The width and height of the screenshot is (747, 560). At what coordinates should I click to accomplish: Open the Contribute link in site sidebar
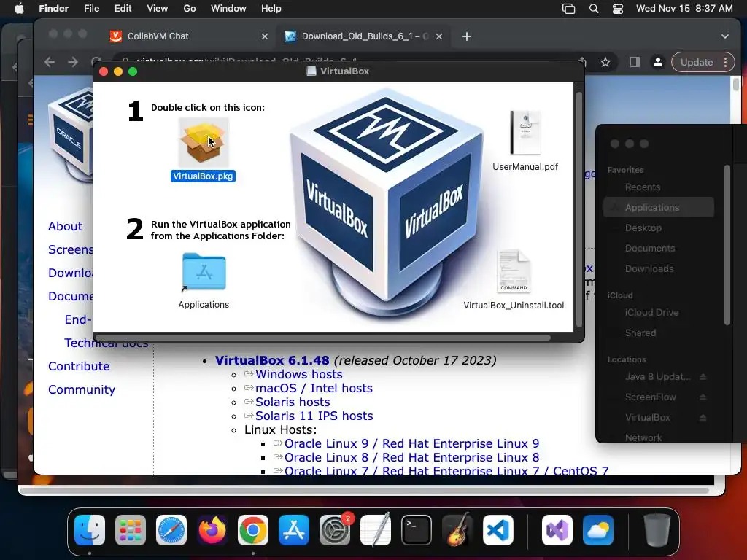[79, 366]
